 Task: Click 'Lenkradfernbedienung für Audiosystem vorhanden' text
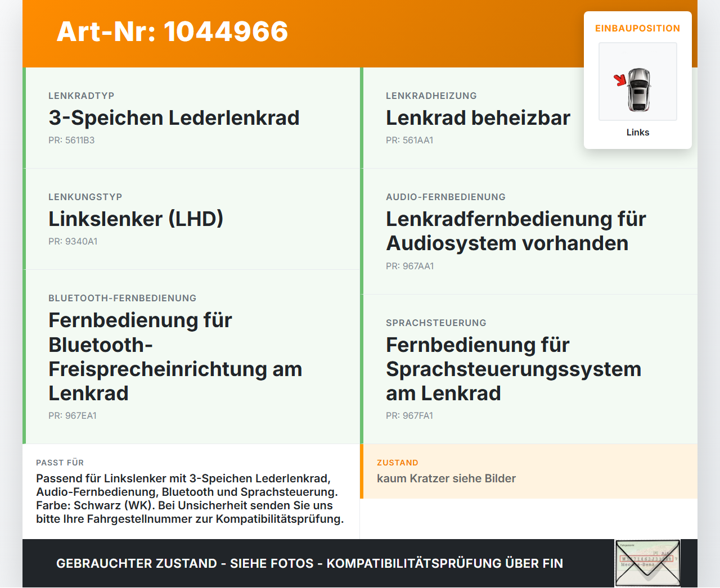(x=516, y=231)
